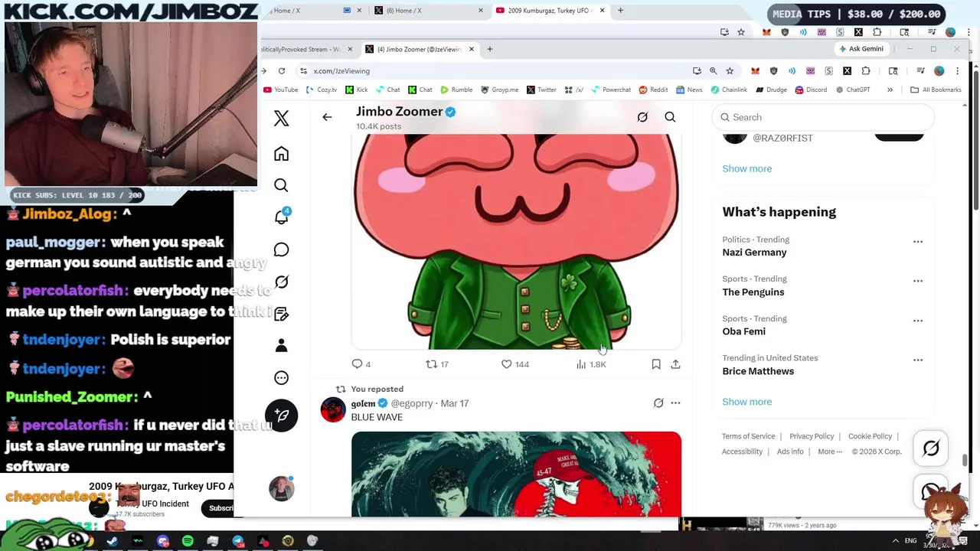Open Kick bookmark
Screen dimensions: 980x551
point(357,90)
